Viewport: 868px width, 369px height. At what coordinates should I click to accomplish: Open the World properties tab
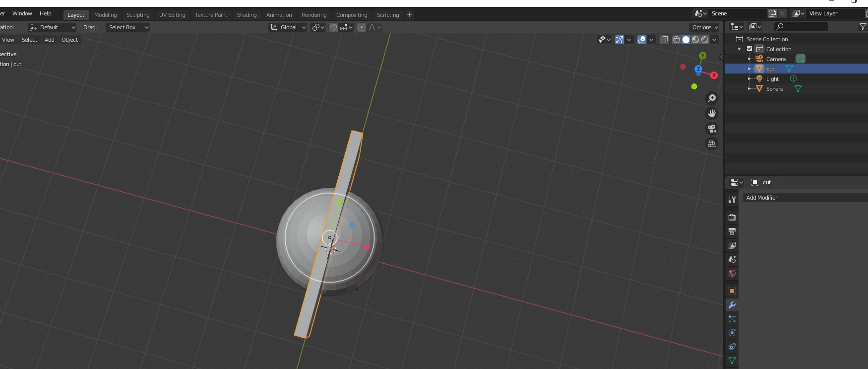coord(732,273)
